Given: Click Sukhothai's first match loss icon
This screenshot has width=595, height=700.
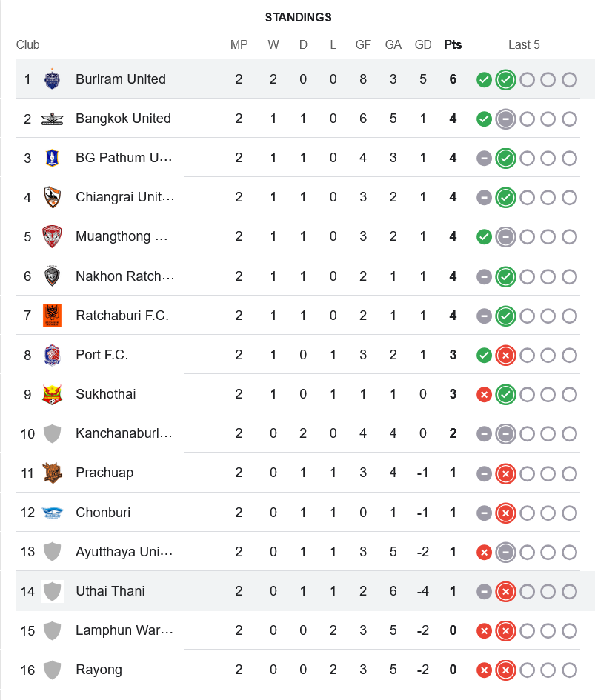Looking at the screenshot, I should 485,394.
